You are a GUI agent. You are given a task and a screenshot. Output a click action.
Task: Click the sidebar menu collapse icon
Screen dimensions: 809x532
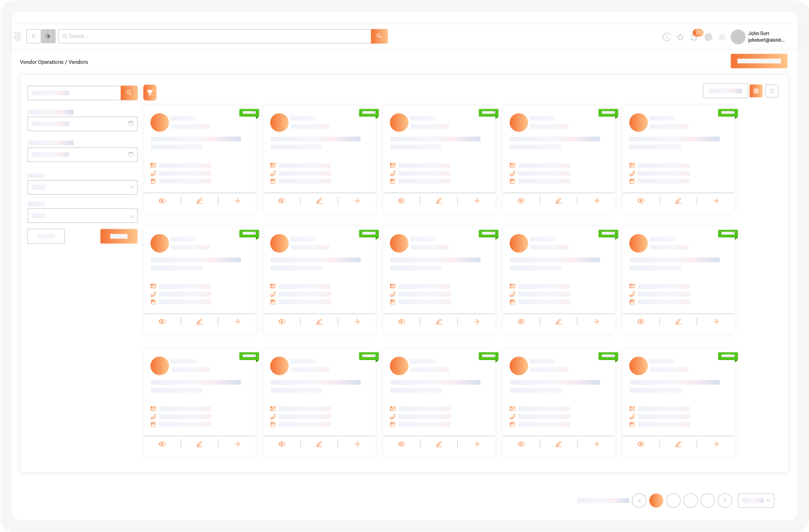click(x=17, y=36)
